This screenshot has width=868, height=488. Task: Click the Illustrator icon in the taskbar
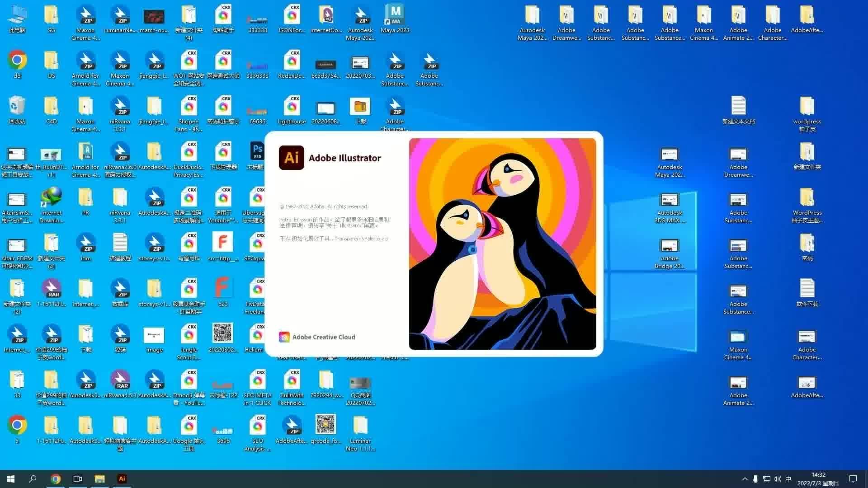pos(122,479)
